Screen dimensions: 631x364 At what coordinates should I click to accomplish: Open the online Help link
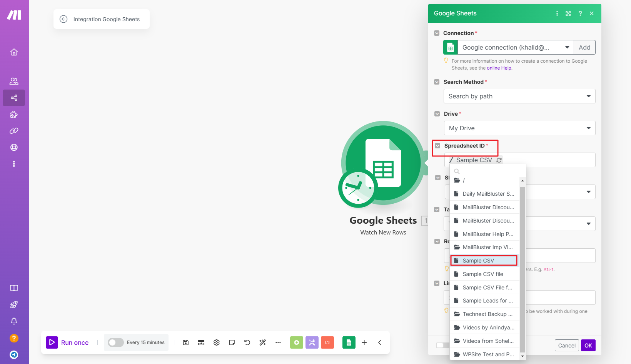pos(499,68)
